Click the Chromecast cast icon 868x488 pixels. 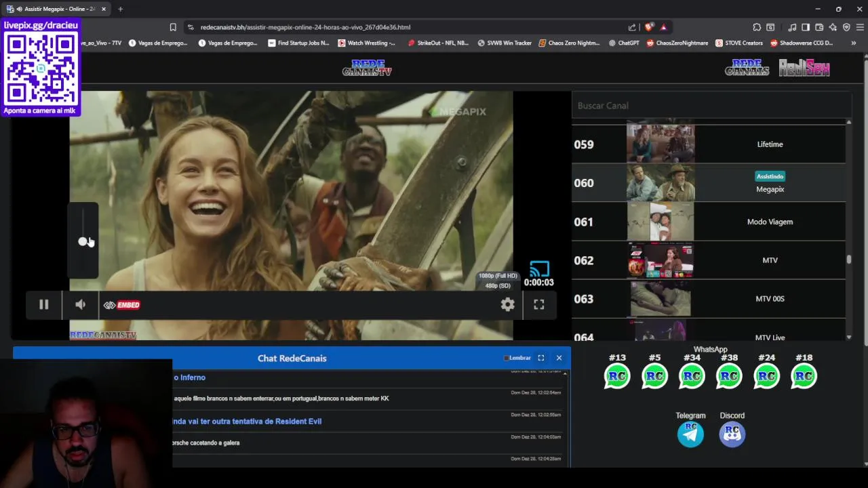540,269
